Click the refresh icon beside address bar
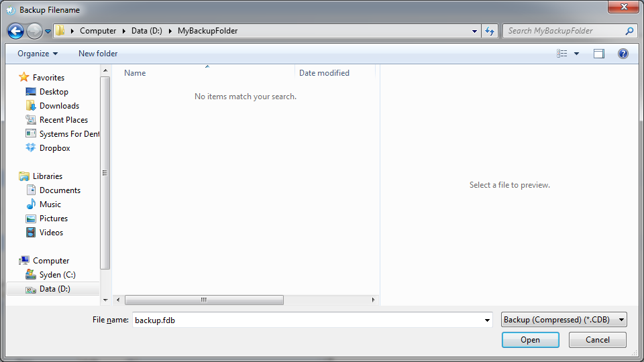Image resolution: width=644 pixels, height=362 pixels. (x=490, y=31)
